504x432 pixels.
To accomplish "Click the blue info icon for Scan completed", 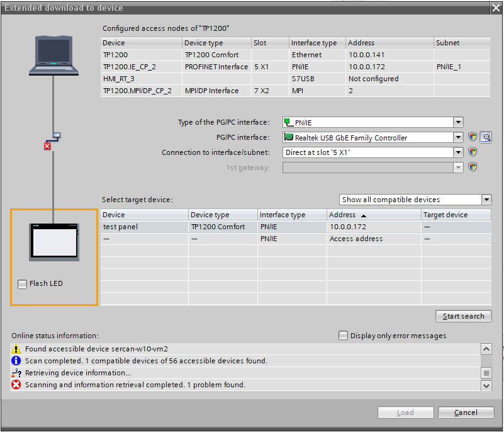I will 16,361.
